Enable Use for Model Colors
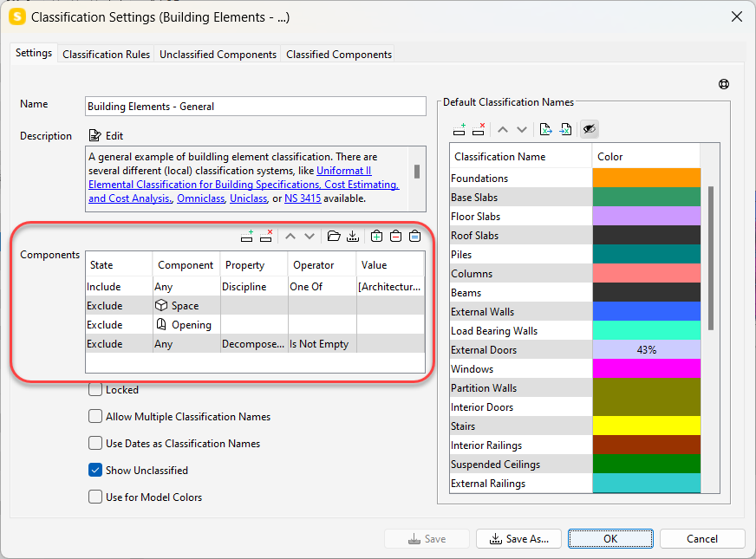This screenshot has height=559, width=756. tap(95, 497)
